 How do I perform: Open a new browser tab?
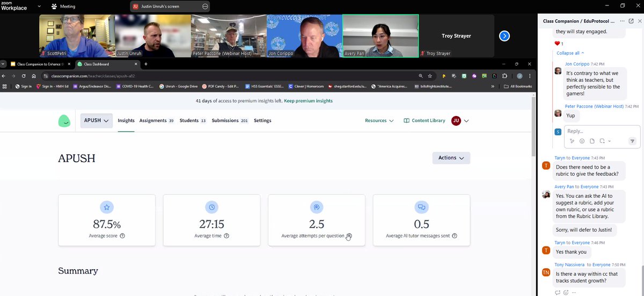[145, 64]
